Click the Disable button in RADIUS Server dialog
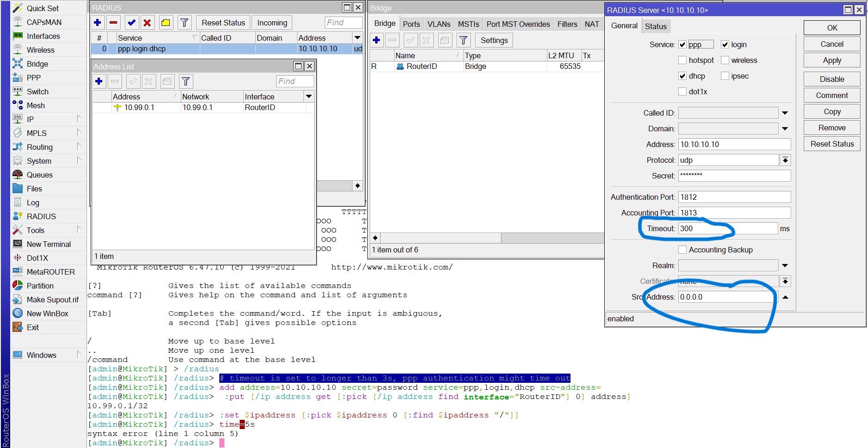 coord(832,79)
